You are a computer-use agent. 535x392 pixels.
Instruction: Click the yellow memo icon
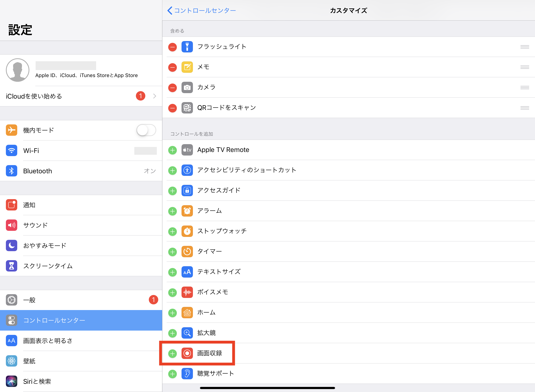click(x=187, y=67)
